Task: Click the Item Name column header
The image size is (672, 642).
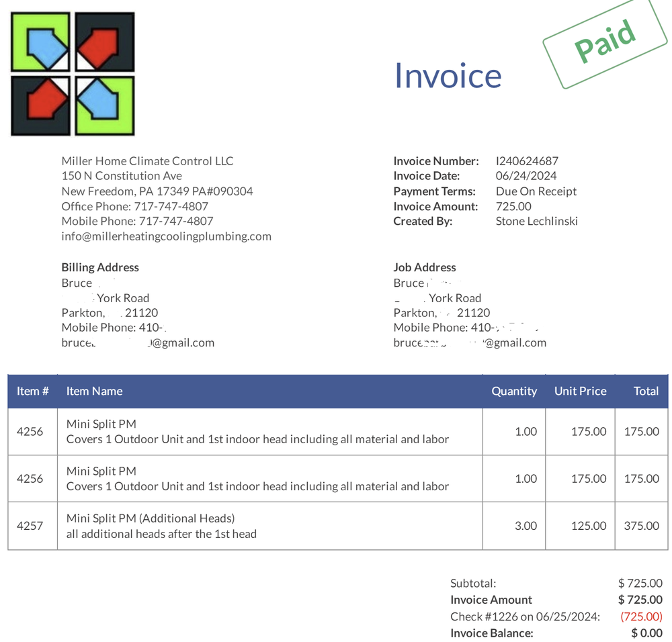Action: 94,391
